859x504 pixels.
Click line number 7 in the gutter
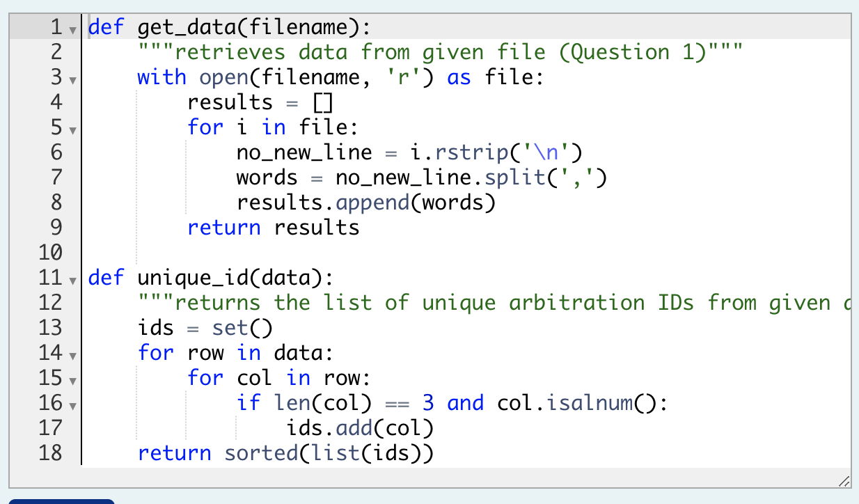click(57, 178)
